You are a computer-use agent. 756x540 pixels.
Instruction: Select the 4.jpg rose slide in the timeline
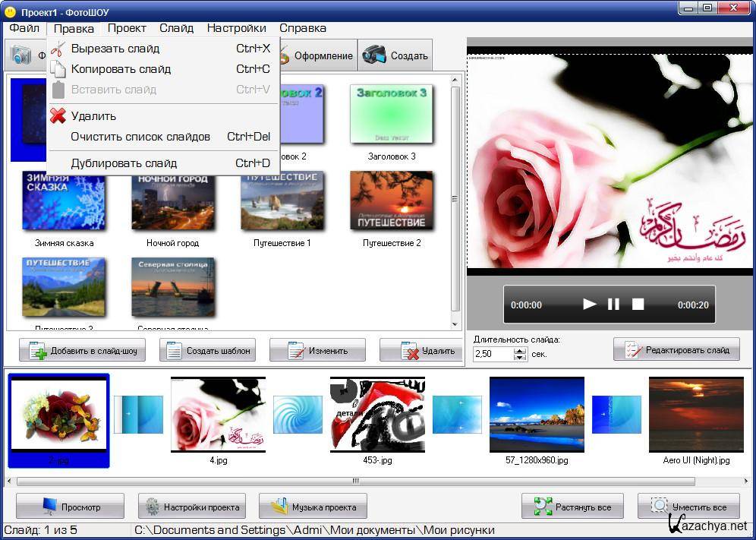218,415
